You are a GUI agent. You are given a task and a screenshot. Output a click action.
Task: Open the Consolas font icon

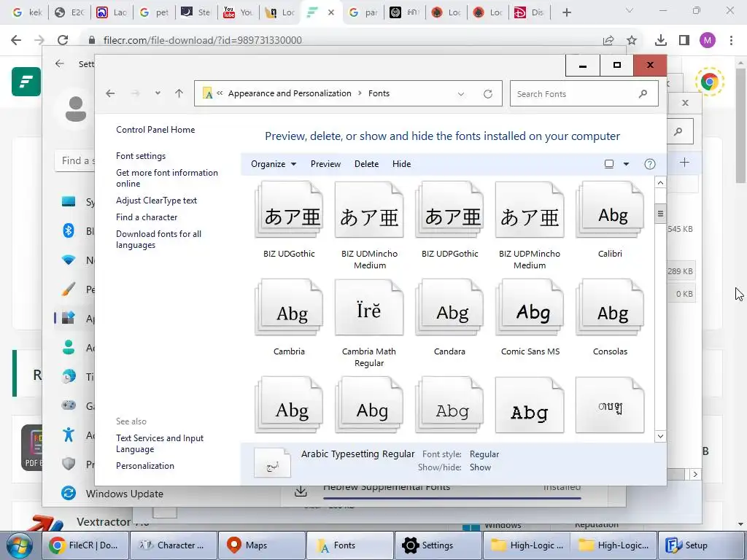click(610, 308)
